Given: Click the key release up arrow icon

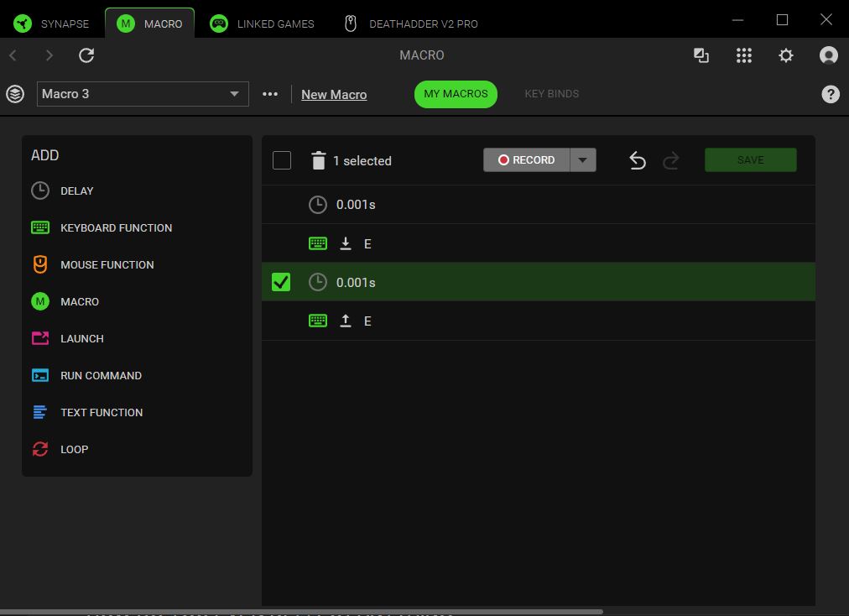Looking at the screenshot, I should (x=346, y=321).
